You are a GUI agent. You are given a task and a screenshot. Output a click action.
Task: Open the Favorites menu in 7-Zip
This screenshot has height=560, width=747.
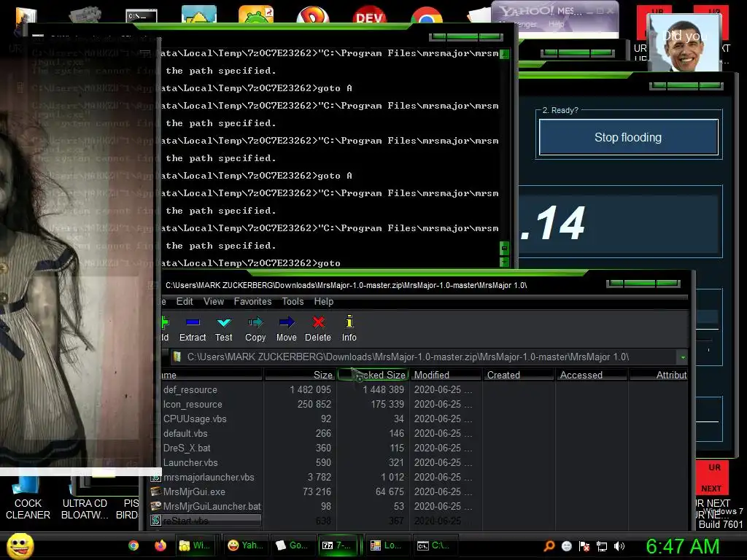pyautogui.click(x=252, y=301)
